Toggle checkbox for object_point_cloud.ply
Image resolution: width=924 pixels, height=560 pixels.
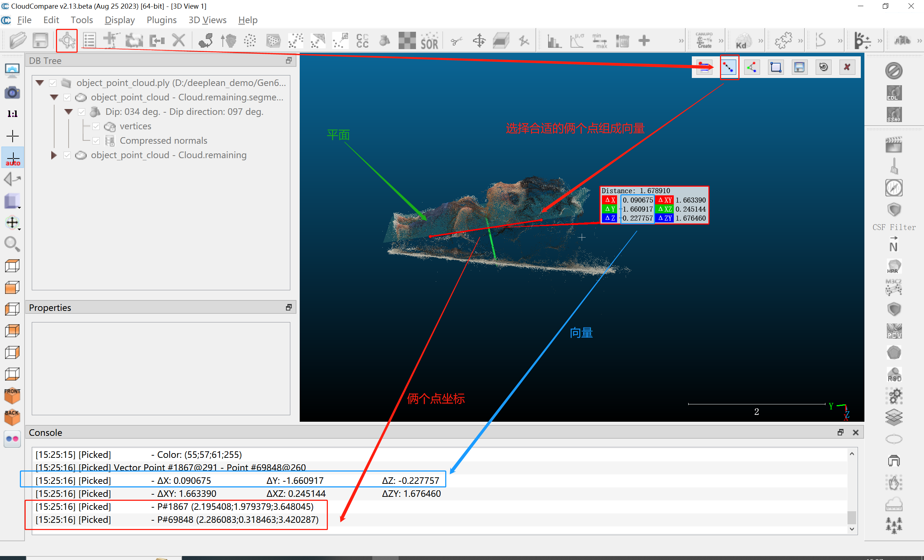click(52, 83)
